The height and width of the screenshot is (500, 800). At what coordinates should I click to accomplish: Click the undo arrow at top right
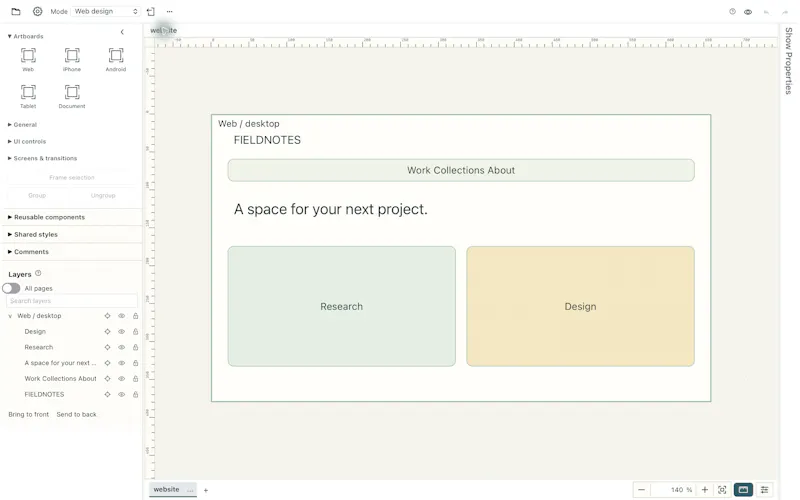pos(766,12)
